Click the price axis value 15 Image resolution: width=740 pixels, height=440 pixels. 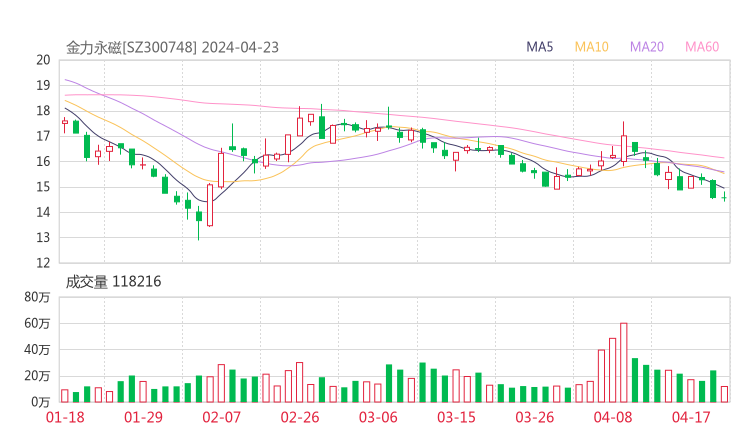(x=43, y=187)
